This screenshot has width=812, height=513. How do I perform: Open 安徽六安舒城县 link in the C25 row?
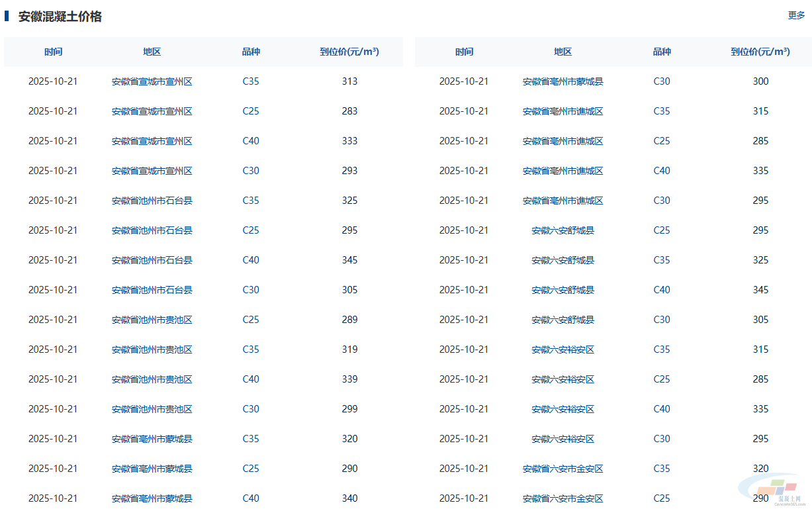[x=563, y=230]
